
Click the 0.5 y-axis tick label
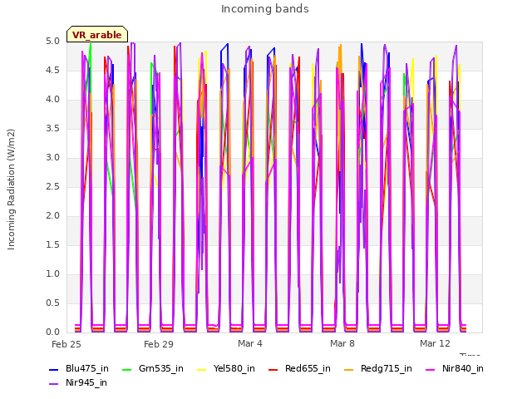point(52,303)
